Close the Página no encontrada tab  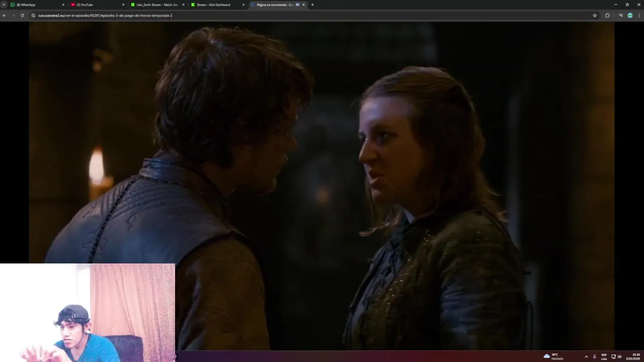pos(303,5)
